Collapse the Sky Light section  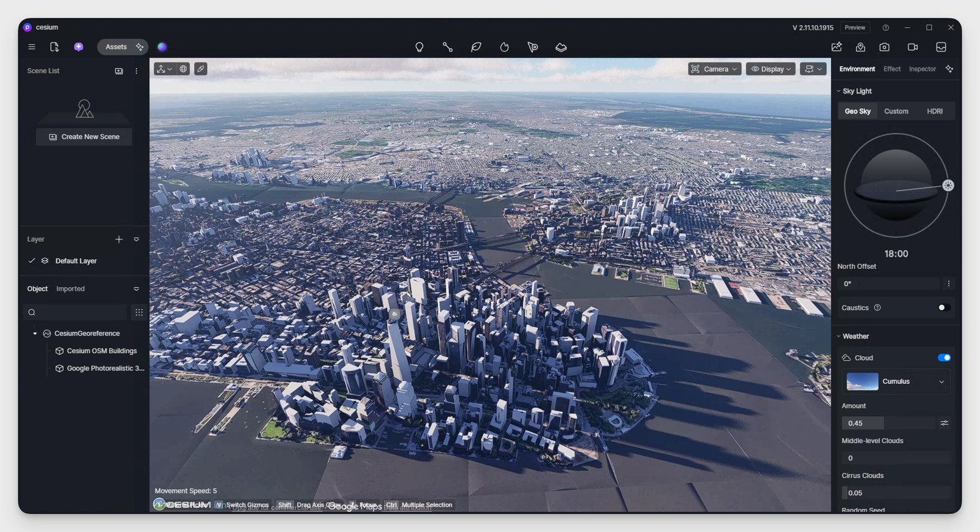[839, 91]
